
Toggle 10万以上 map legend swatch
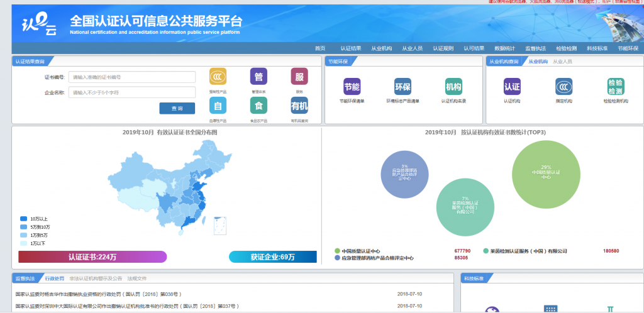pyautogui.click(x=23, y=219)
